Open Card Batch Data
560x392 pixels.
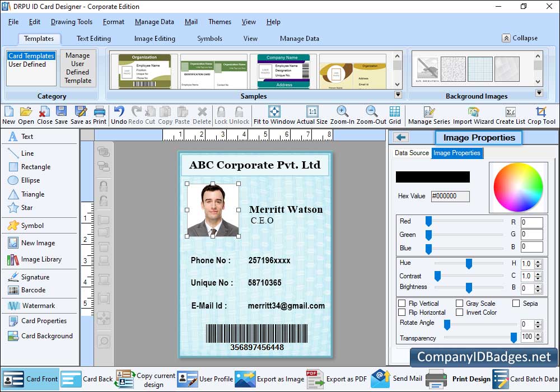[x=525, y=379]
